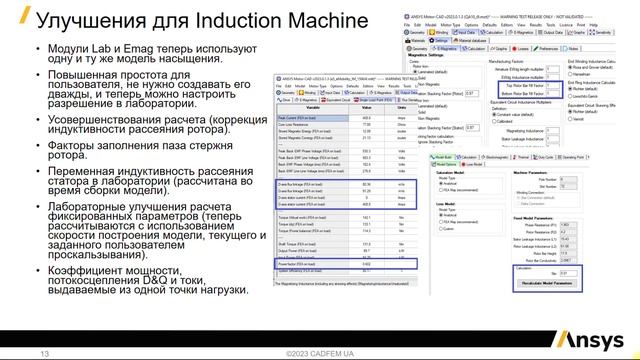
Task: Select 'Shaft Torque (FEA on load)' row
Action: [347, 244]
